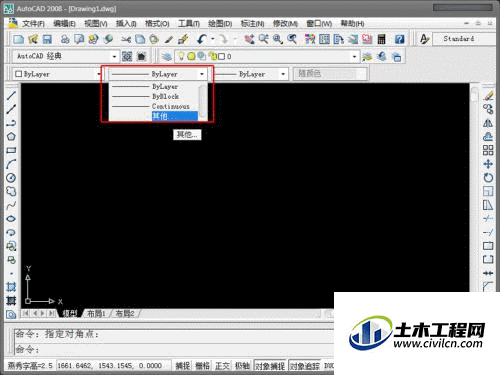Expand the layer 0 dropdown arrow
This screenshot has height=375, width=500.
pos(354,57)
